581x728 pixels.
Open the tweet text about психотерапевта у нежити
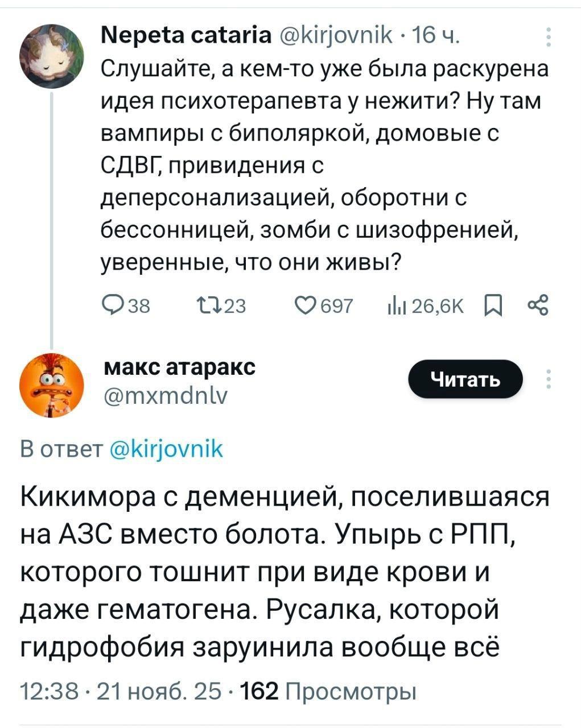(x=319, y=165)
